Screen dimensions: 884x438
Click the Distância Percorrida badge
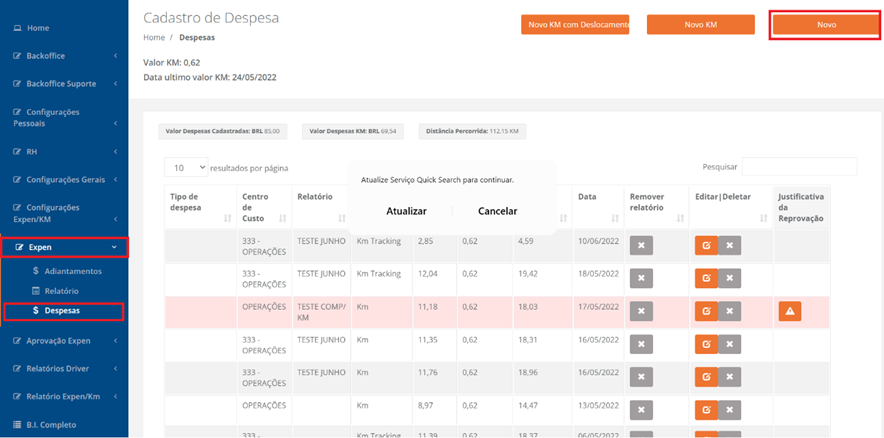click(x=472, y=131)
